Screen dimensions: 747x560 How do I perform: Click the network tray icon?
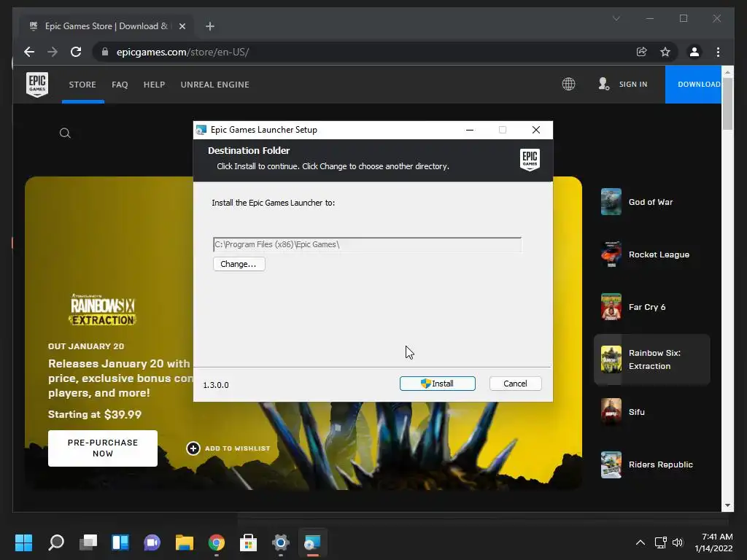[x=660, y=542]
